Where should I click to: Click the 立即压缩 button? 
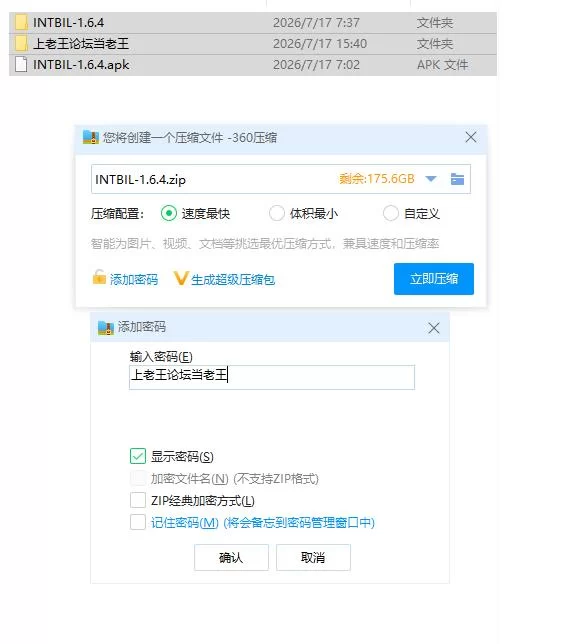pos(434,279)
